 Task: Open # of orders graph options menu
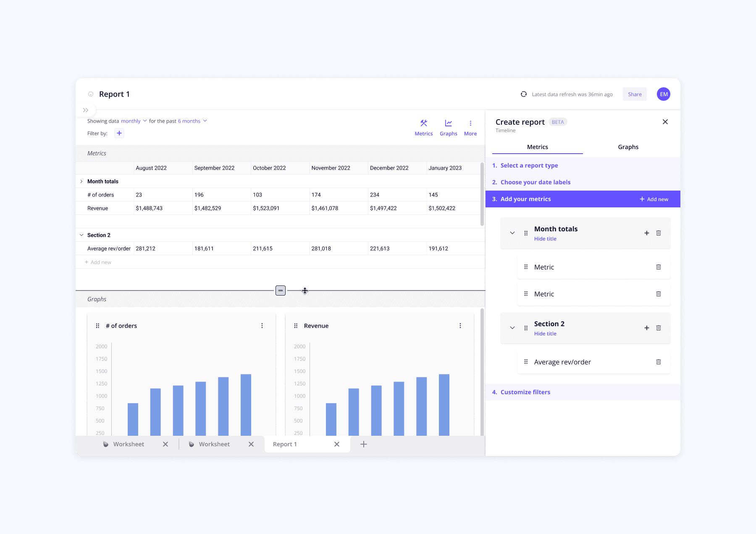262,326
